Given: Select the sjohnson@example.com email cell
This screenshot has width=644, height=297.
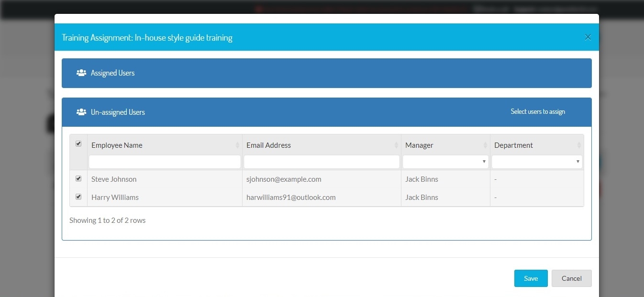Looking at the screenshot, I should click(284, 179).
